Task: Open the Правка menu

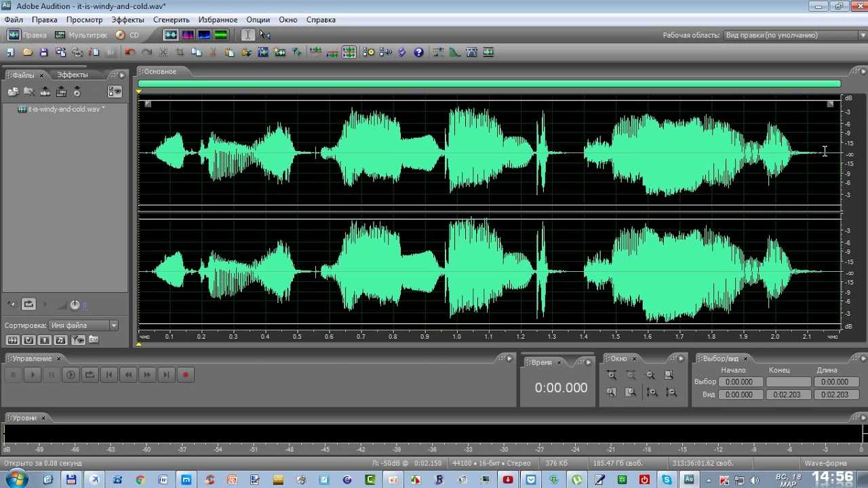Action: click(x=45, y=20)
